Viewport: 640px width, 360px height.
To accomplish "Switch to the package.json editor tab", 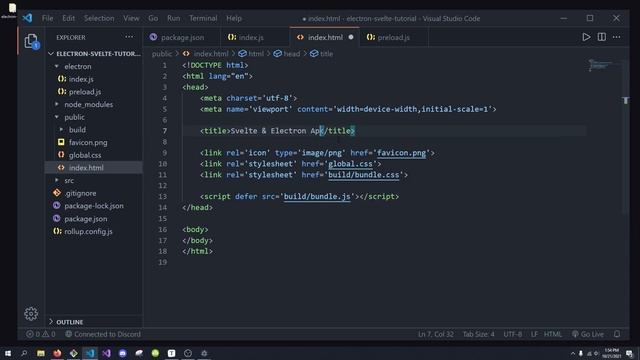I will [x=182, y=37].
